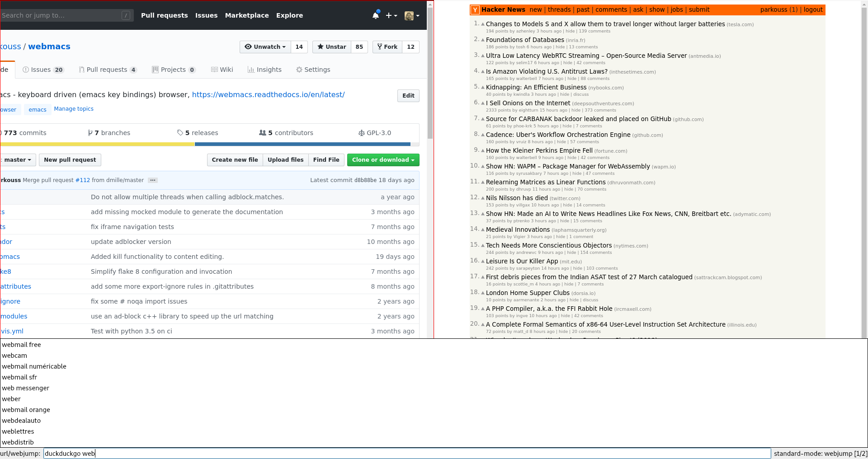Viewport: 868px width, 459px height.
Task: Click Marketplace in GitHub header
Action: (x=247, y=15)
